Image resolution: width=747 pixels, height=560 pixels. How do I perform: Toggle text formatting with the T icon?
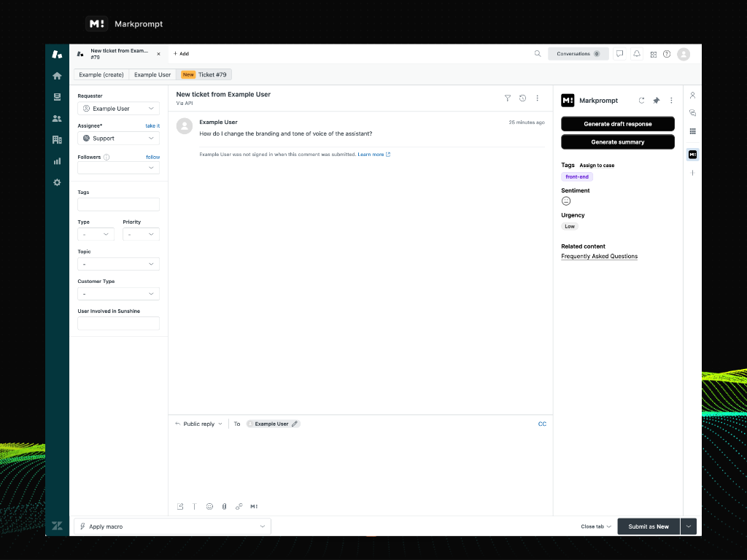click(x=194, y=507)
